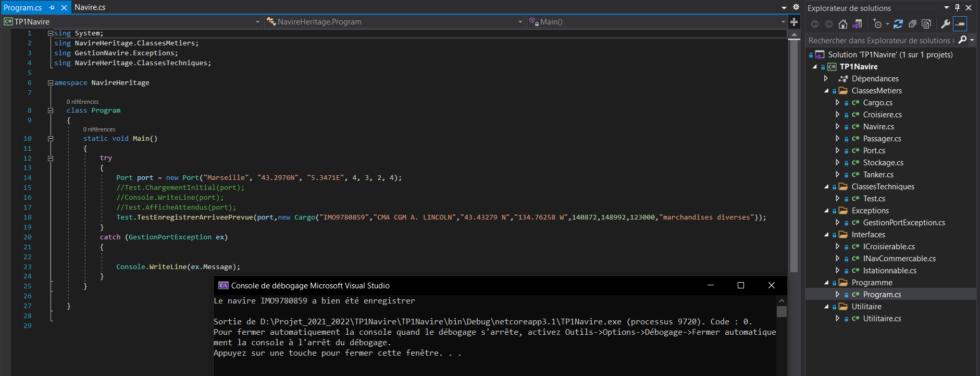Open Properties wrench icon in Solution Explorer
980x376 pixels.
[x=946, y=24]
